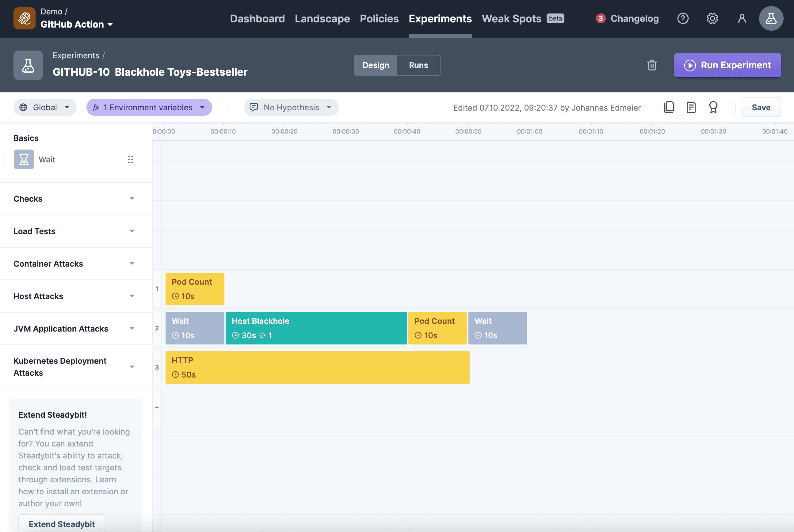Click the duplicate experiment copy icon
Screen dimensions: 794x532
tap(669, 107)
